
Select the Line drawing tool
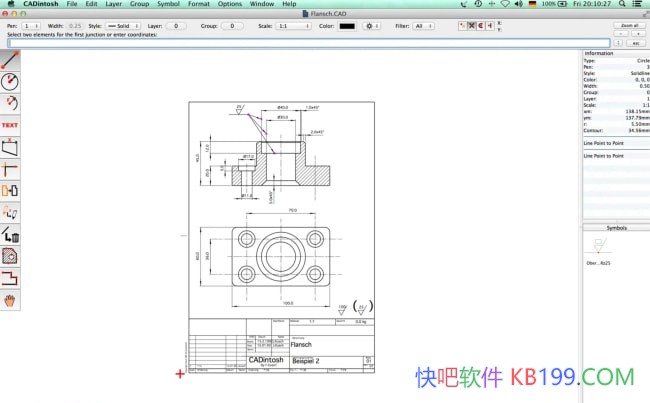[x=11, y=60]
